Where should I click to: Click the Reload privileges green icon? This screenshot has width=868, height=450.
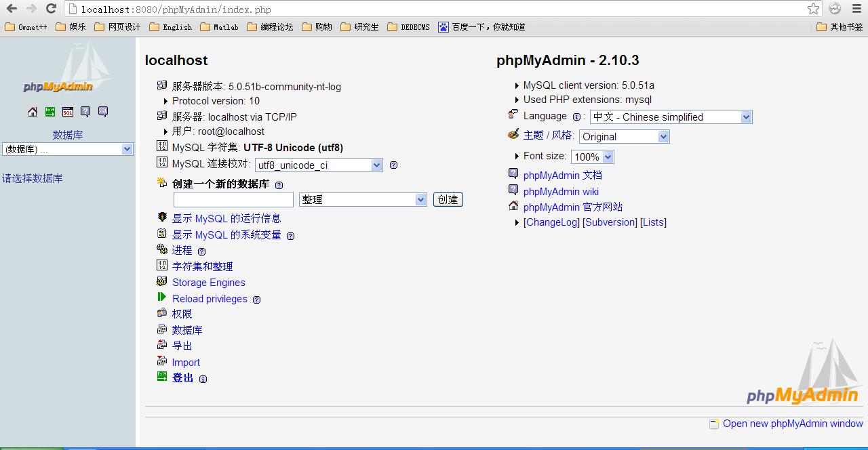pos(162,297)
